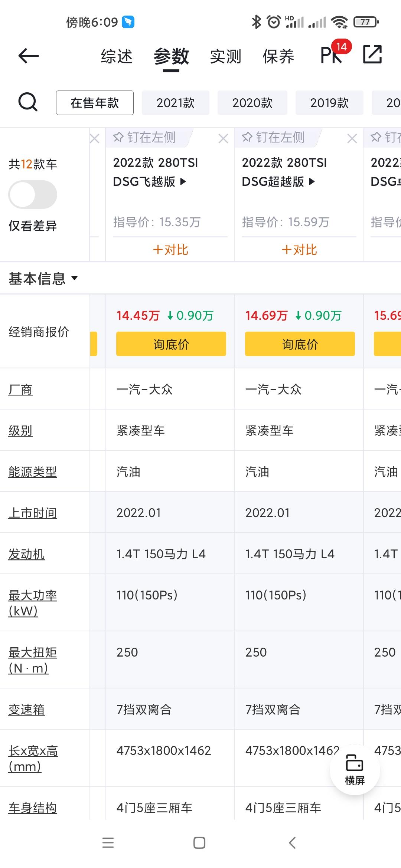
Task: Toggle the 仅看差异 switch
Action: click(x=33, y=194)
